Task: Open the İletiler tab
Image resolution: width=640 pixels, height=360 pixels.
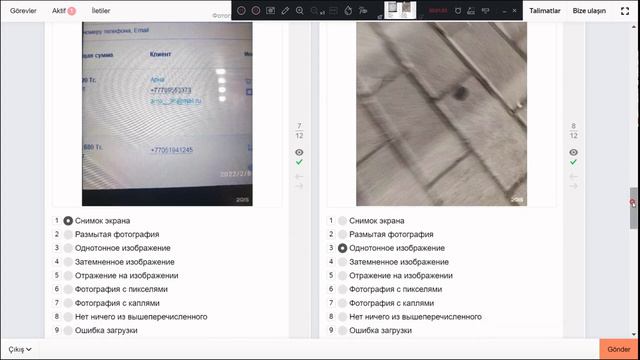Action: coord(101,11)
